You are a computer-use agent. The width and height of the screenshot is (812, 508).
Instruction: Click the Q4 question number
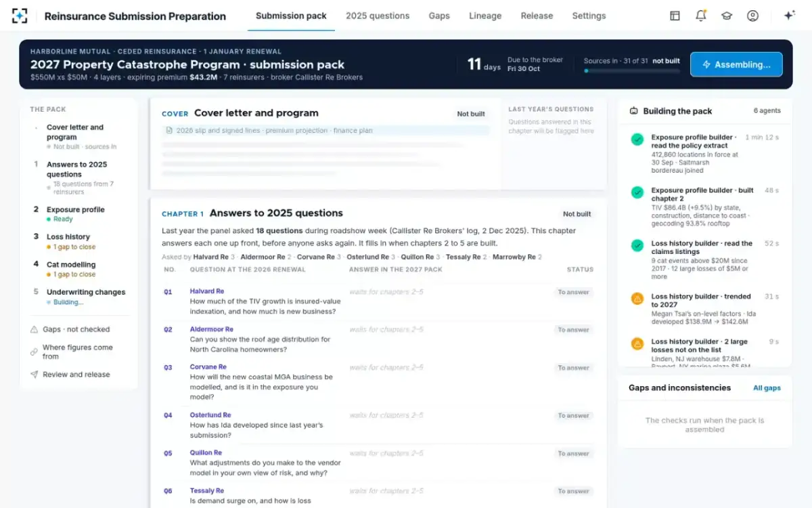pos(168,415)
